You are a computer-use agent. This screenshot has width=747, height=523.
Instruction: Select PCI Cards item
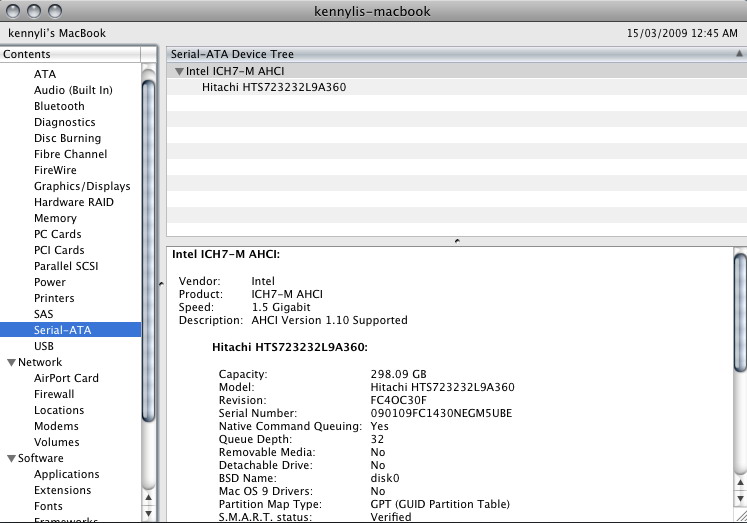(x=59, y=250)
